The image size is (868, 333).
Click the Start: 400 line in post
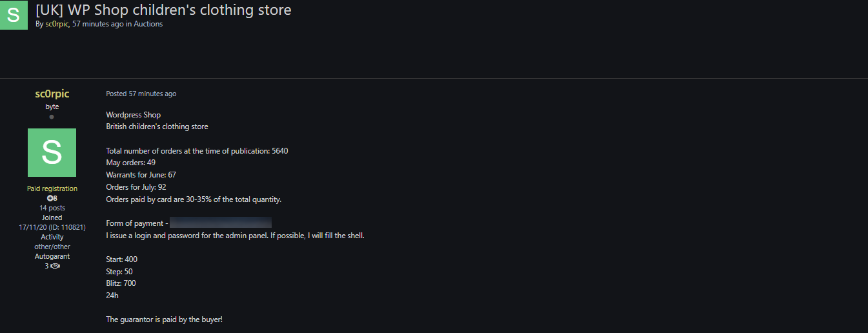tap(122, 259)
